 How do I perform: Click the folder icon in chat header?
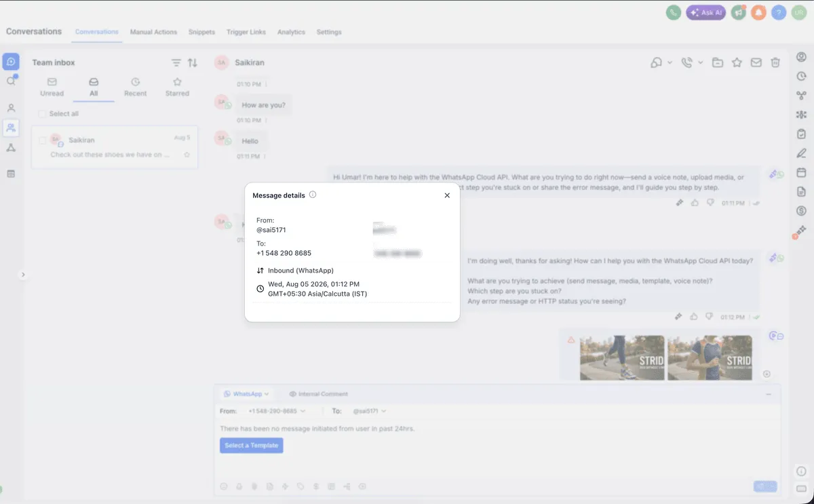[x=718, y=62]
